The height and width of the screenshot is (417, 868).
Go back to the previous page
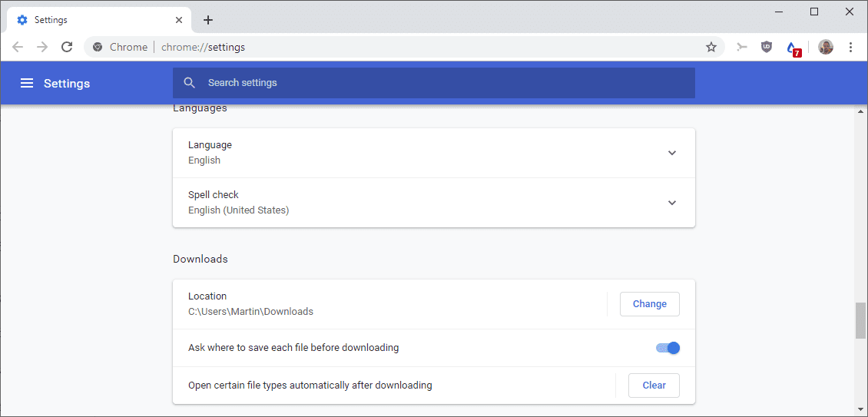click(18, 47)
